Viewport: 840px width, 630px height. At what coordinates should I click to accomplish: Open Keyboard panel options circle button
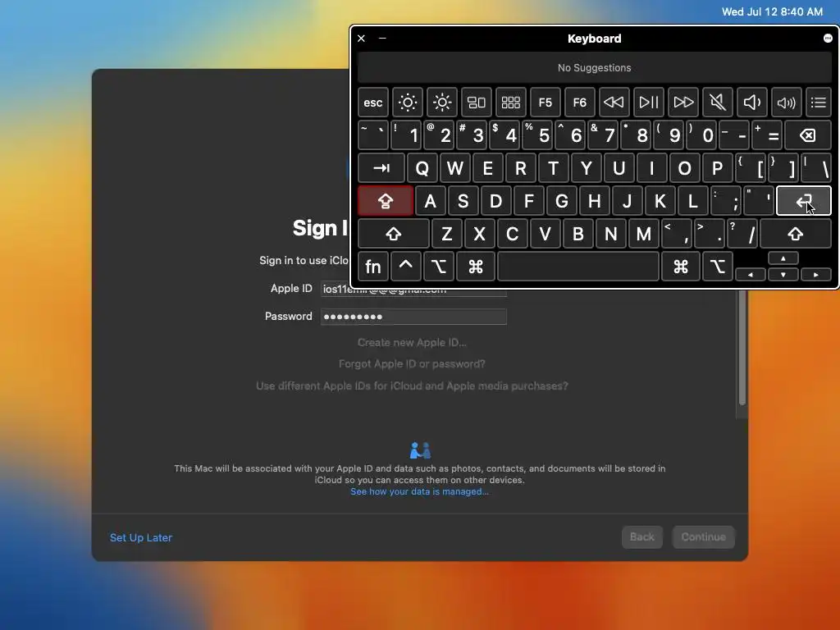[828, 38]
